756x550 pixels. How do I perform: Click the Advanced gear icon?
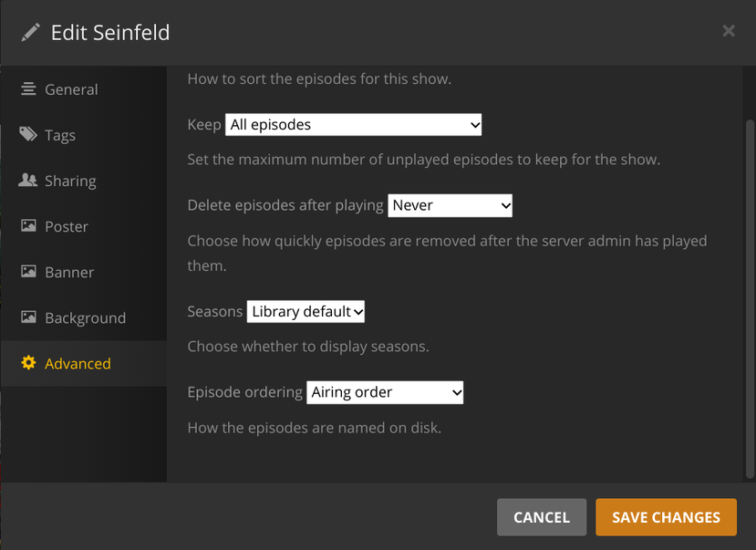(28, 363)
